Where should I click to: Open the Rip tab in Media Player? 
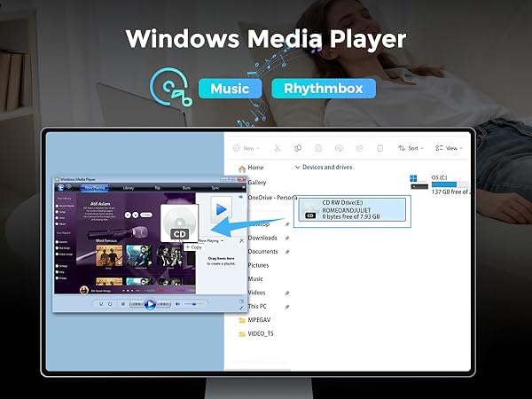[158, 188]
